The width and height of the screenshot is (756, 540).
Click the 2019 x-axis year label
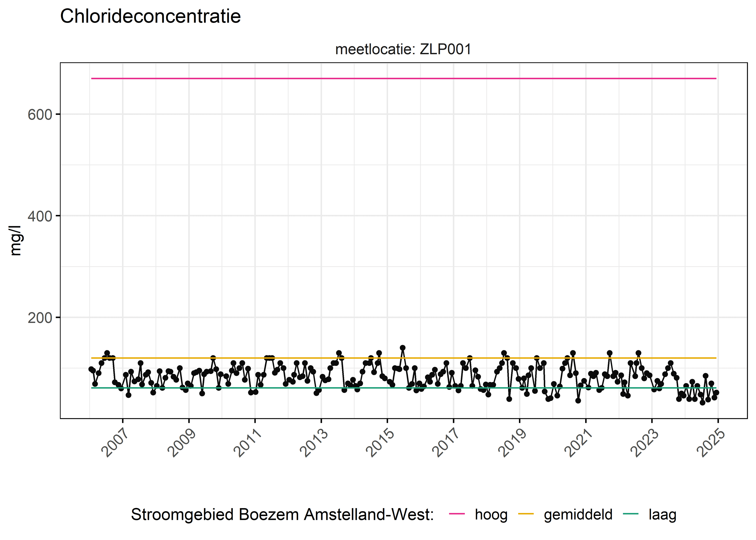[x=512, y=443]
